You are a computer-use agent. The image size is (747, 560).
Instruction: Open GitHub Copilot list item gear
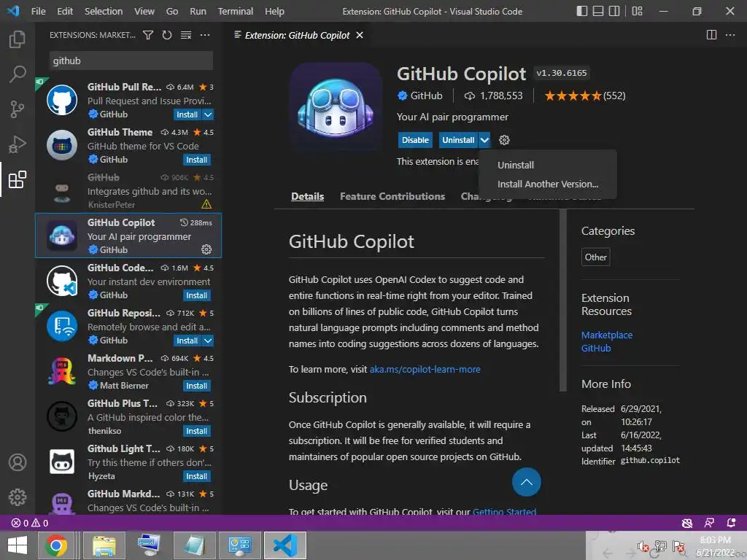206,249
